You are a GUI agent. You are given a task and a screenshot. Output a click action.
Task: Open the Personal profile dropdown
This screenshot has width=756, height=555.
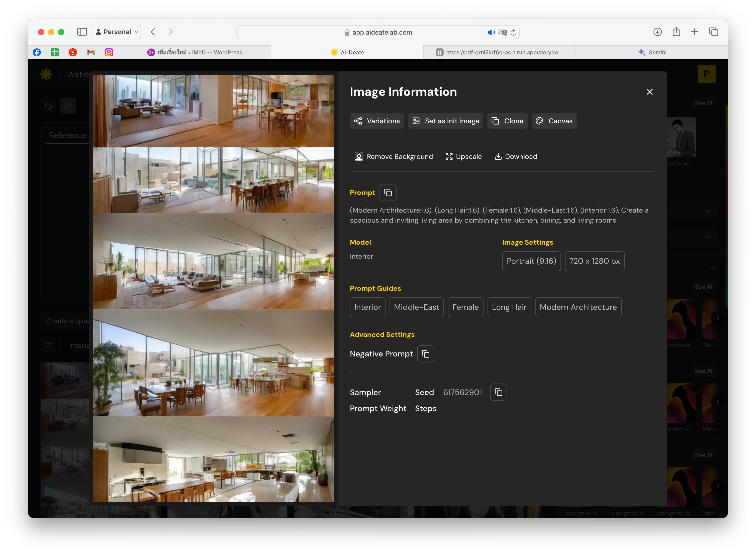(x=117, y=32)
